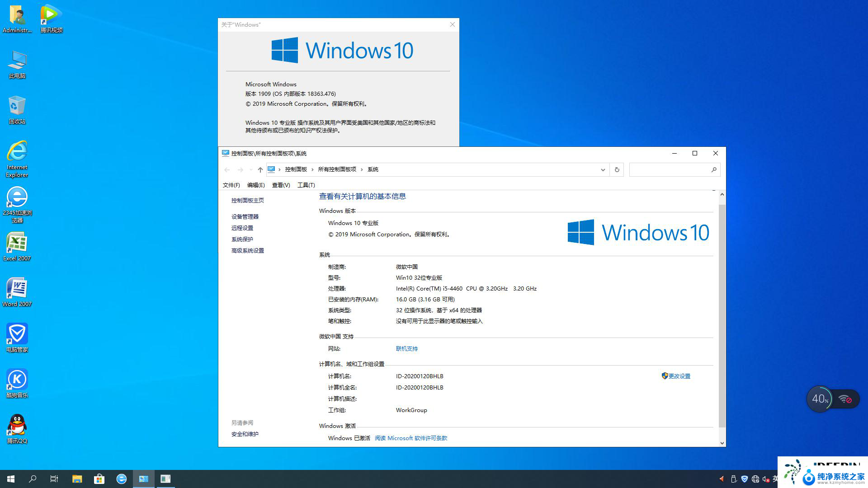Click the shield icon next to 更改设置
Image resolution: width=868 pixels, height=488 pixels.
665,376
